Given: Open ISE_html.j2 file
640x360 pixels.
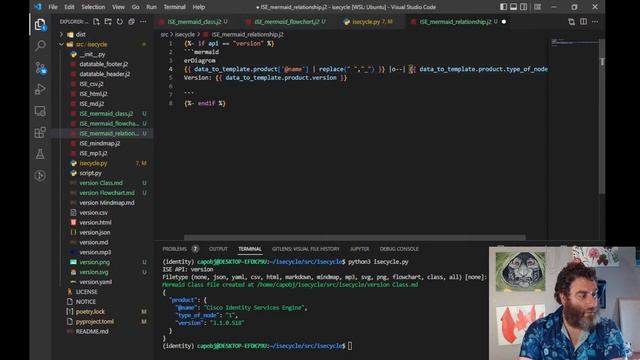Looking at the screenshot, I should 93,94.
